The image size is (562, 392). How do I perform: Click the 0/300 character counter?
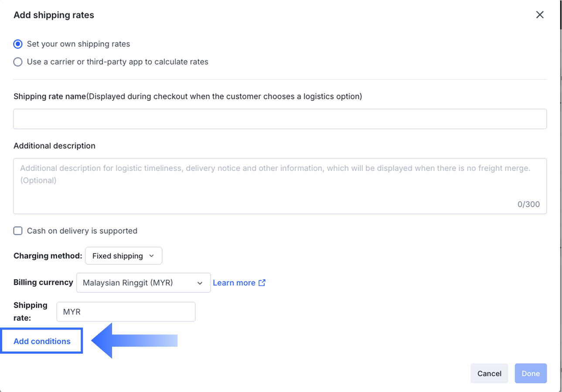point(528,205)
